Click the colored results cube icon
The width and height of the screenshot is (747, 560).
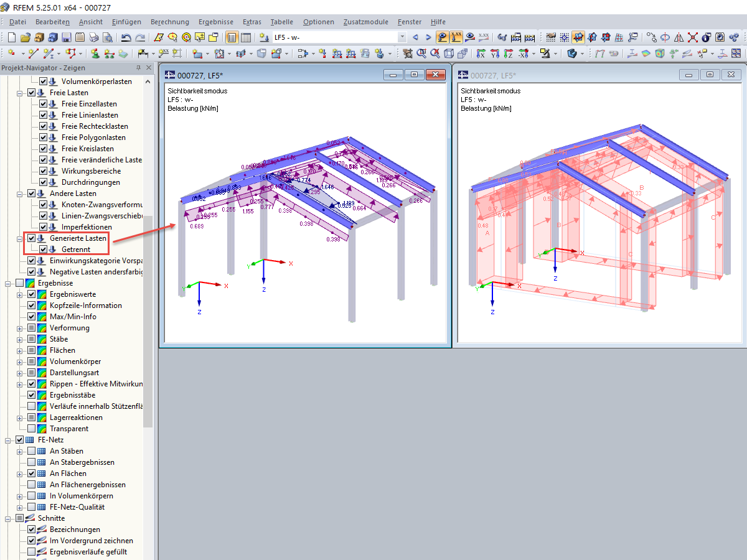pos(659,54)
